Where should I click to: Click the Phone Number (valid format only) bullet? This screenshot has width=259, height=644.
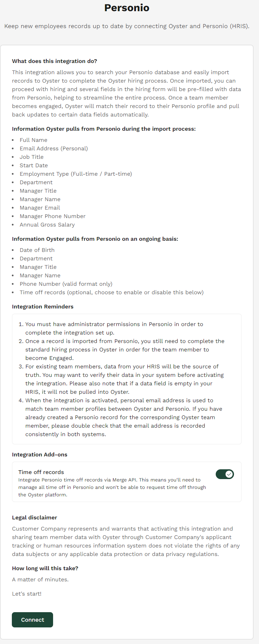pyautogui.click(x=66, y=284)
